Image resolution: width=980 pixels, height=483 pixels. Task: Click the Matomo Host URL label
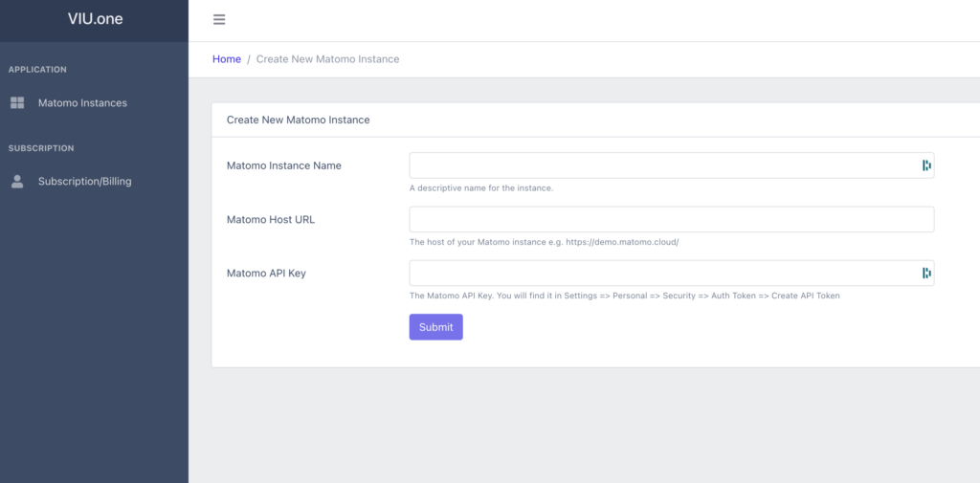click(271, 219)
